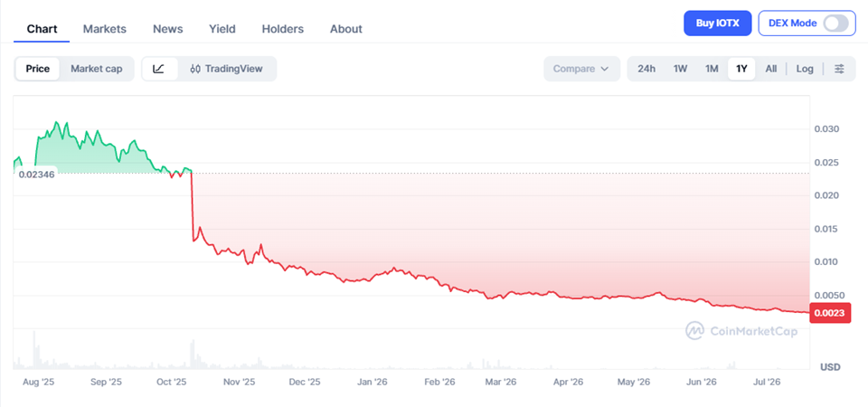Open the Chart tab
Viewport: 868px width, 407px height.
pos(42,29)
